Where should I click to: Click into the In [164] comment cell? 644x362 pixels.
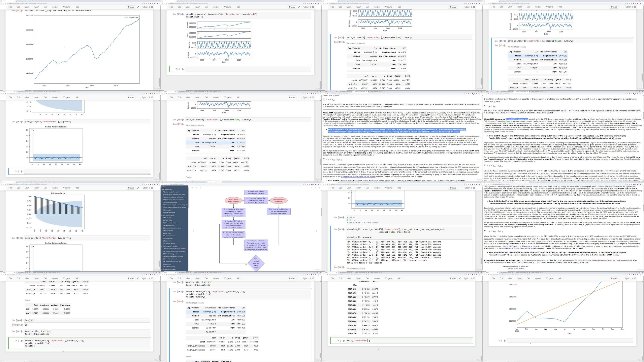(409, 220)
